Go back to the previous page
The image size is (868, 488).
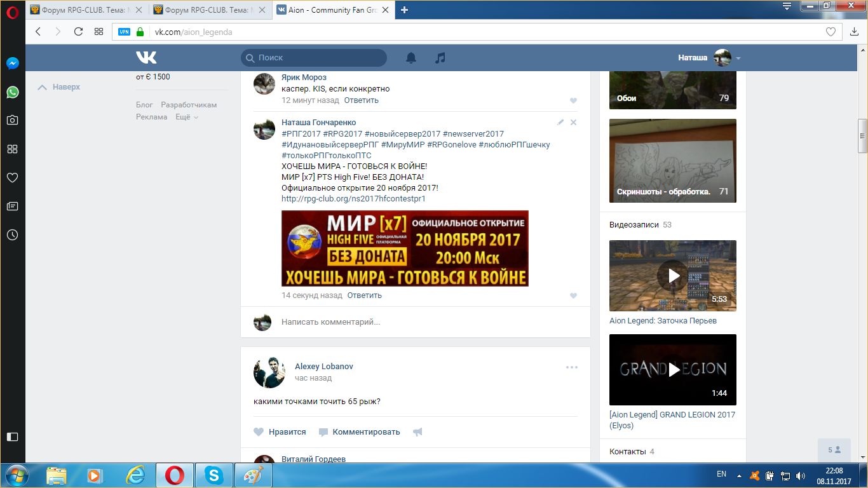pyautogui.click(x=38, y=31)
